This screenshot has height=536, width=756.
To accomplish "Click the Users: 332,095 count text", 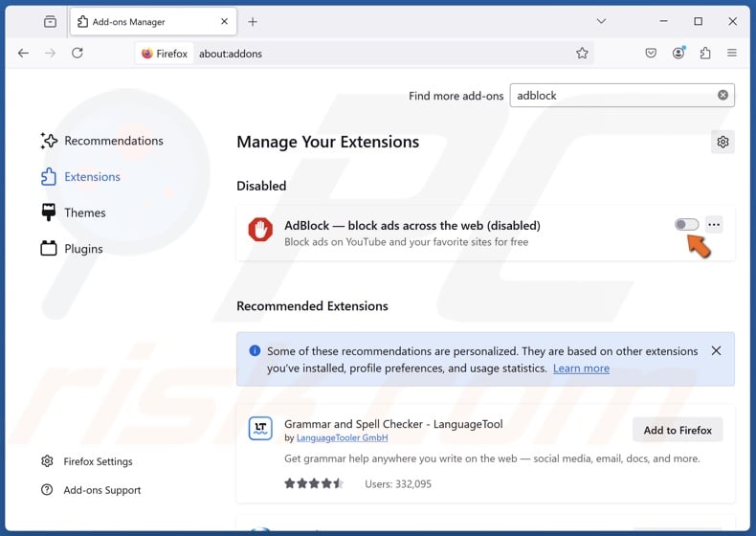I will coord(398,484).
